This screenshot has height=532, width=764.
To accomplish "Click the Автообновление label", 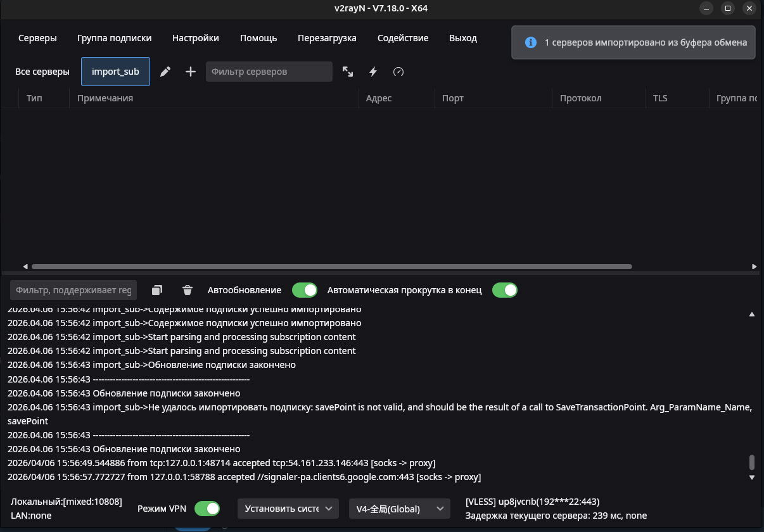I will click(x=245, y=290).
